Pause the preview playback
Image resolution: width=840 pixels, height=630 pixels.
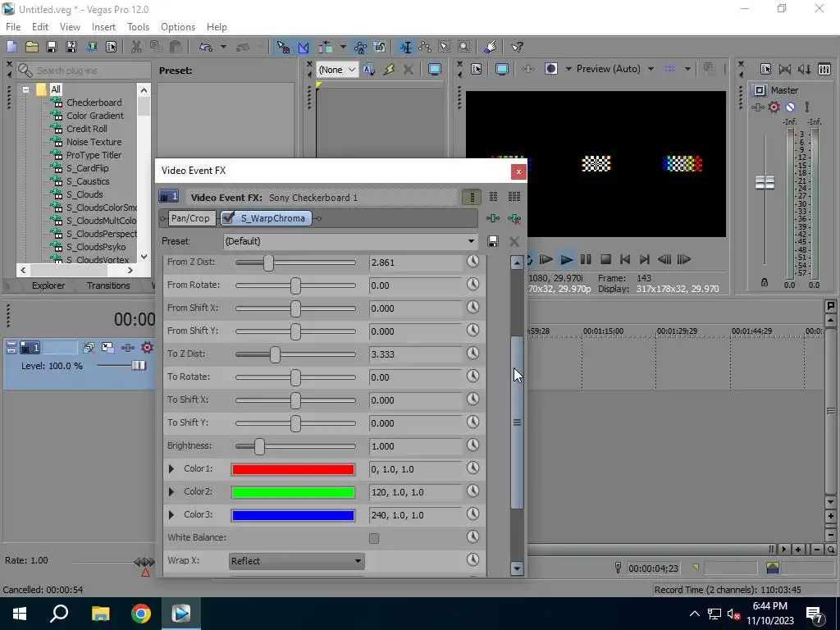coord(586,259)
